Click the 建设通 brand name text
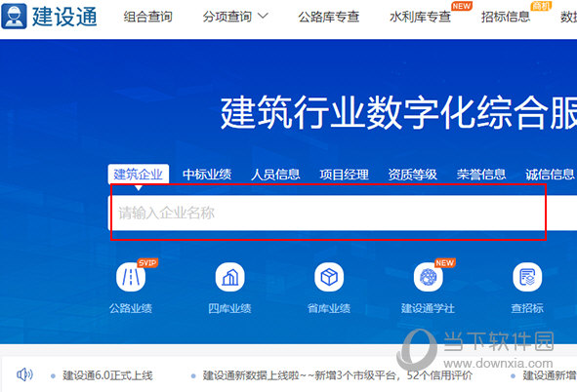Screen dimensions: 577x392 click(x=64, y=17)
